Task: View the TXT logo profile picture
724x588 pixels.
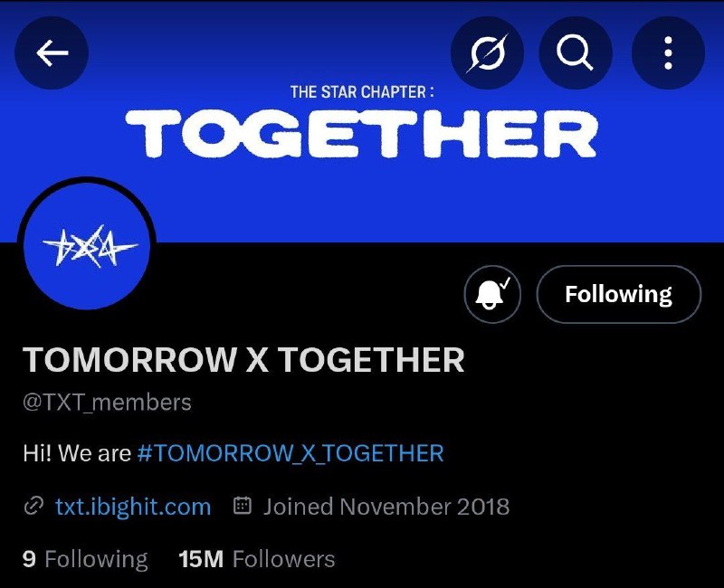Action: (x=86, y=245)
